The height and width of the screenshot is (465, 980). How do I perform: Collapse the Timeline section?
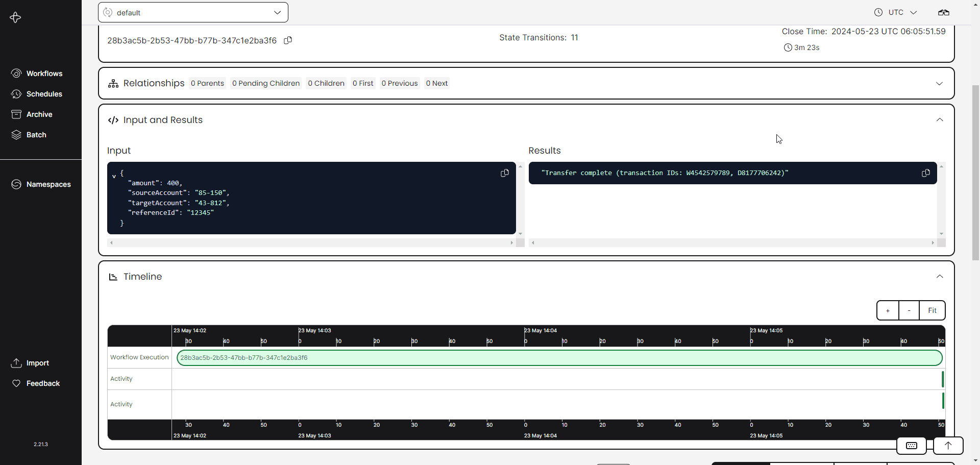click(939, 277)
